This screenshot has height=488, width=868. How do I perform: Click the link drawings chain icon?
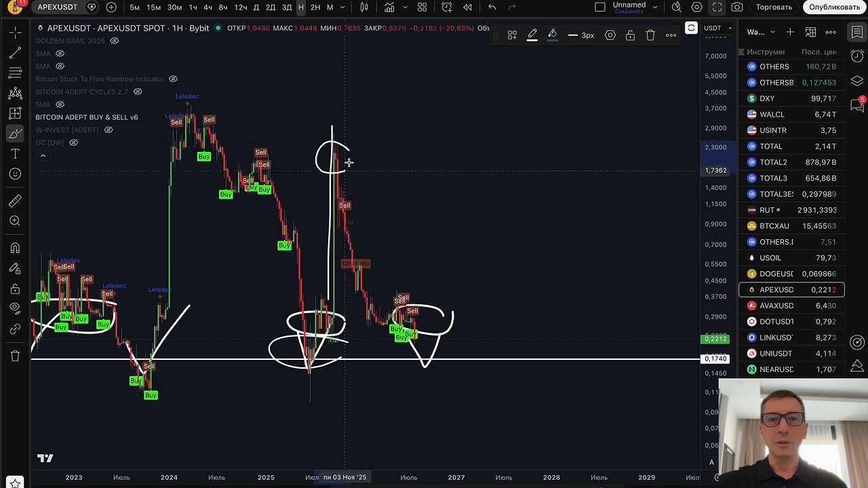pos(15,329)
